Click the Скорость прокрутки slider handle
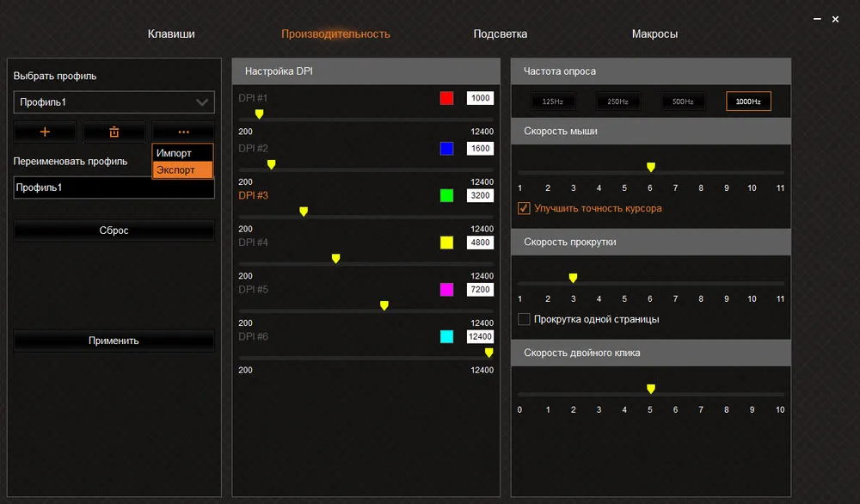The image size is (860, 504). 573,278
